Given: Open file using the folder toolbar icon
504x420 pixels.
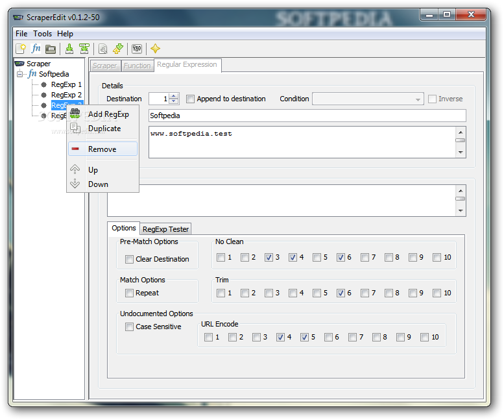Looking at the screenshot, I should (x=51, y=49).
